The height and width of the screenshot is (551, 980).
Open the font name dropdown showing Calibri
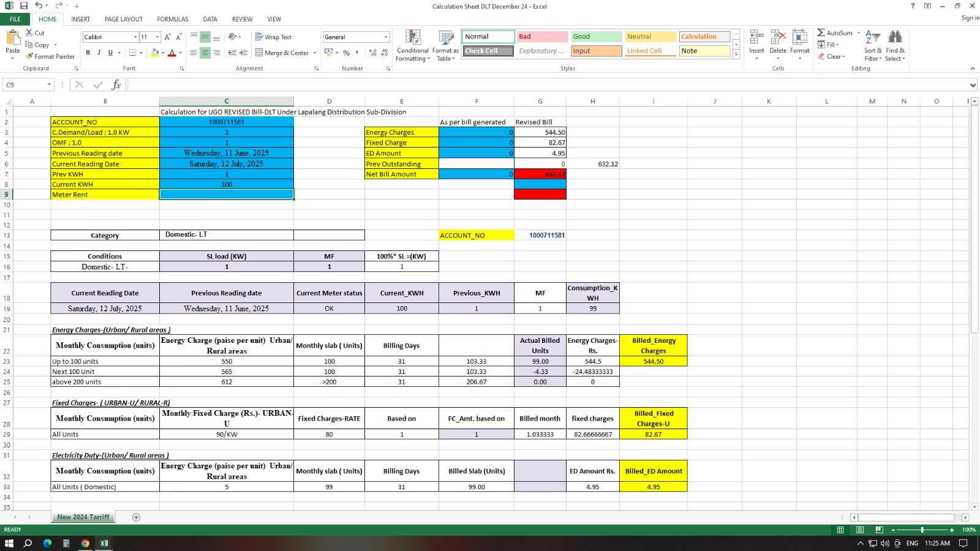click(135, 37)
